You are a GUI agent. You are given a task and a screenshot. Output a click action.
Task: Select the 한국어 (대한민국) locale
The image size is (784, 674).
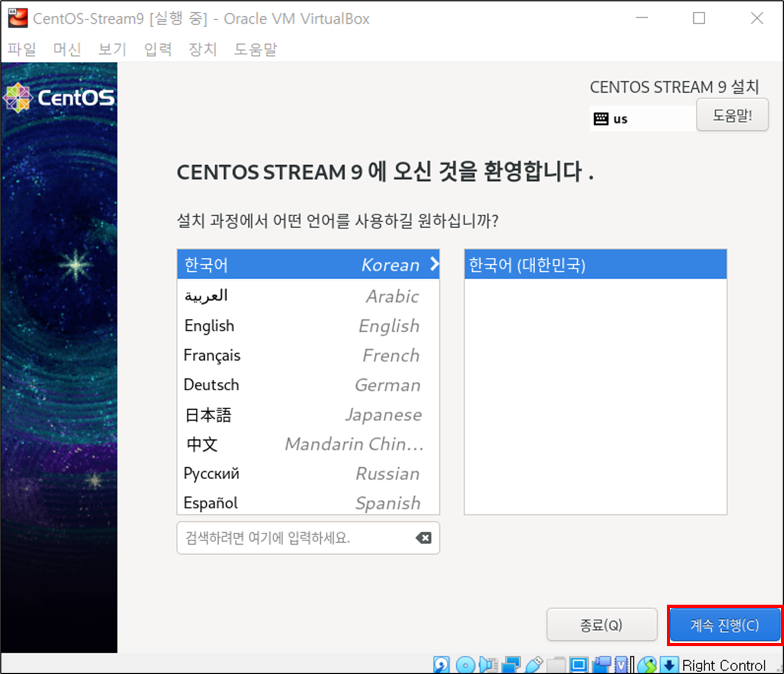tap(596, 265)
